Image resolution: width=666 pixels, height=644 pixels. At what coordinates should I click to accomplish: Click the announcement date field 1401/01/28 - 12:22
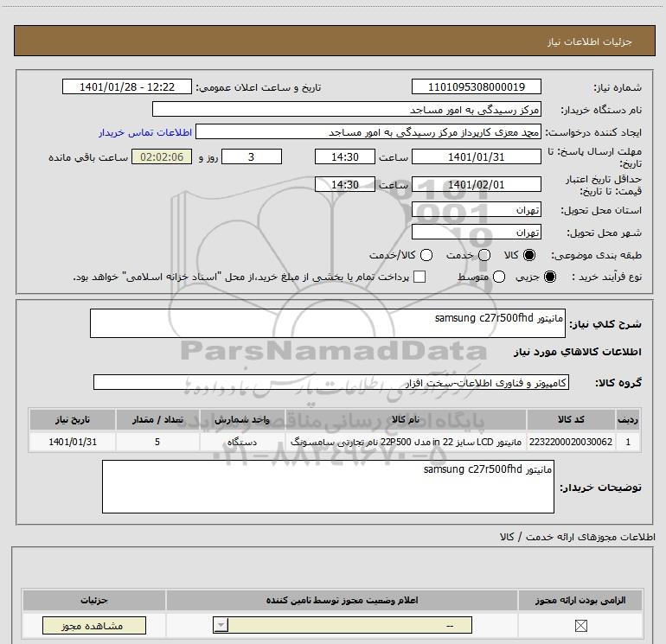pos(127,86)
